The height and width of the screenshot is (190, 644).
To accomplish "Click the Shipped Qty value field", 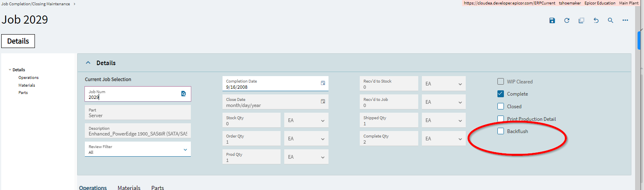I will click(x=389, y=120).
